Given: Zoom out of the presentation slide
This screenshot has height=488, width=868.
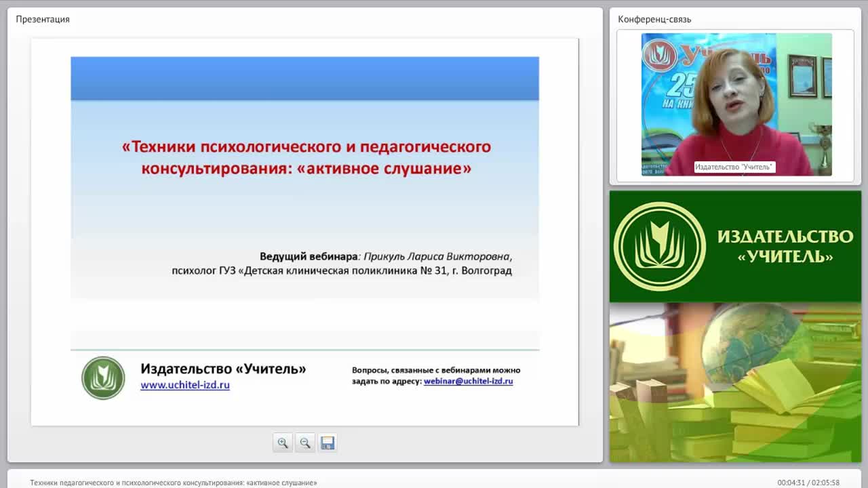Looking at the screenshot, I should (x=305, y=443).
